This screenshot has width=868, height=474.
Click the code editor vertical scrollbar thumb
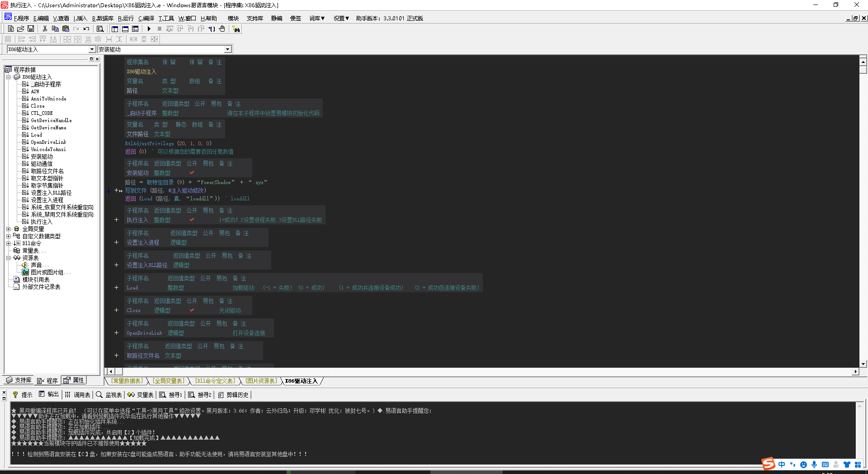pos(863,70)
